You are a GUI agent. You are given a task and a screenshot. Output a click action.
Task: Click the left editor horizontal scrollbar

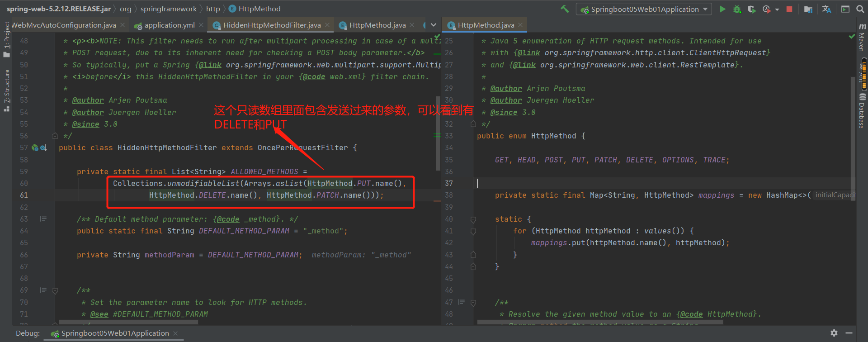tap(129, 323)
